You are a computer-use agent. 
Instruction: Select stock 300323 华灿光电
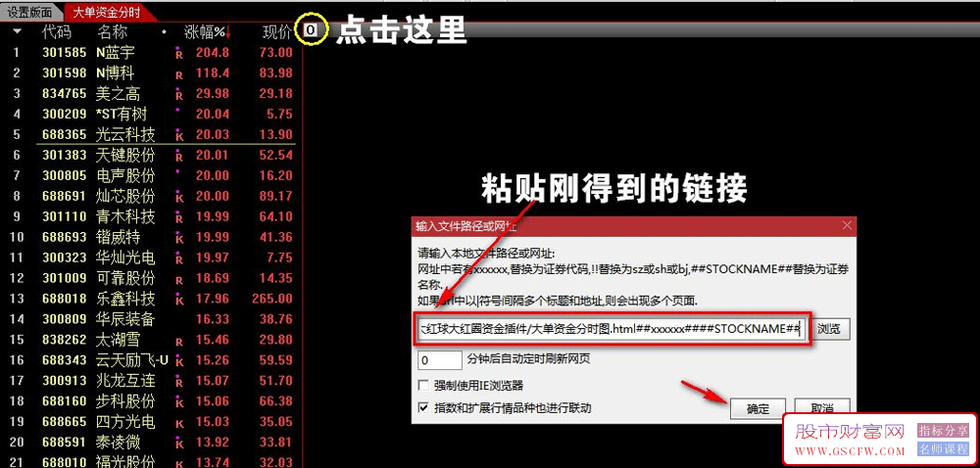[151, 258]
